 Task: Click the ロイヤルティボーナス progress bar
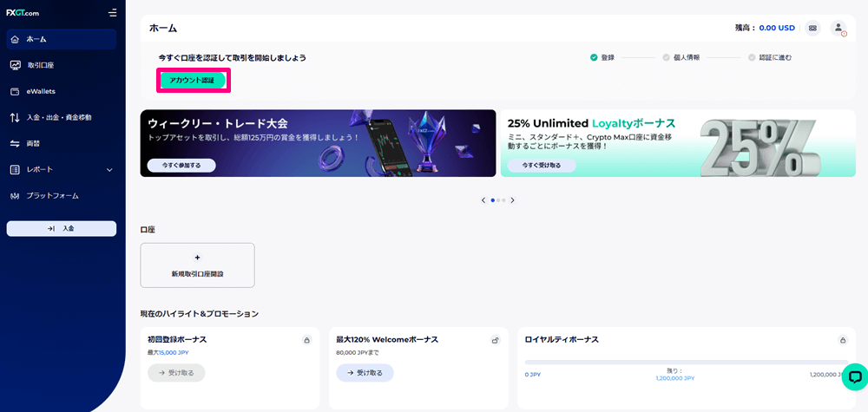coord(687,363)
